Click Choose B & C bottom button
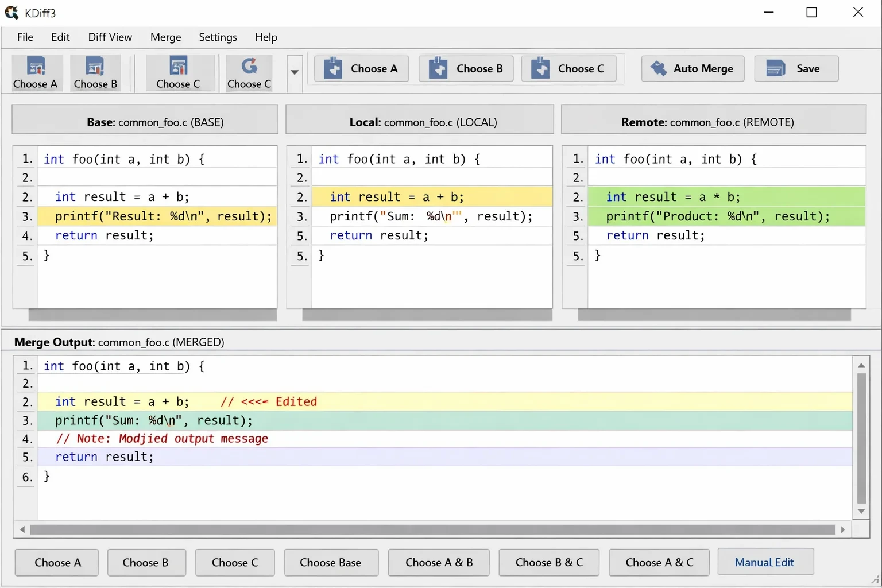The height and width of the screenshot is (588, 882). point(549,563)
